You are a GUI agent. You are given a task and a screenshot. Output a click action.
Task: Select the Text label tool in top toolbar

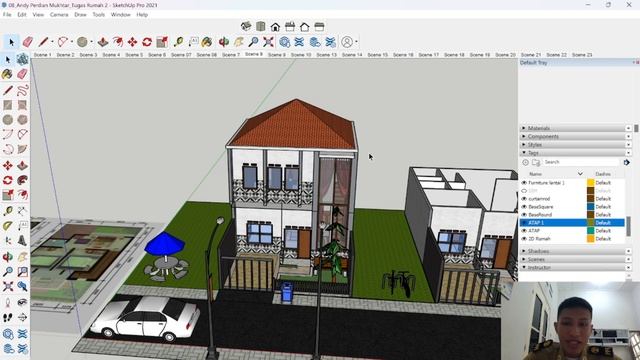point(193,42)
